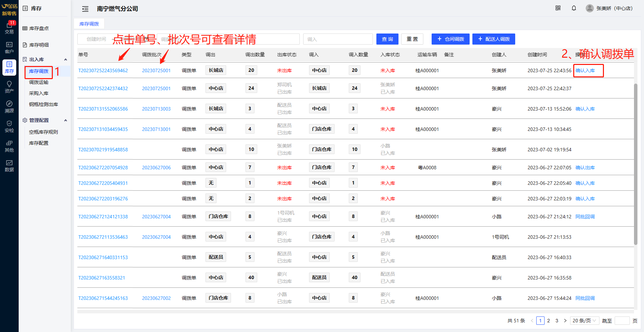Click 确认入库 for order T202307252243569462
This screenshot has width=644, height=332.
(x=585, y=70)
